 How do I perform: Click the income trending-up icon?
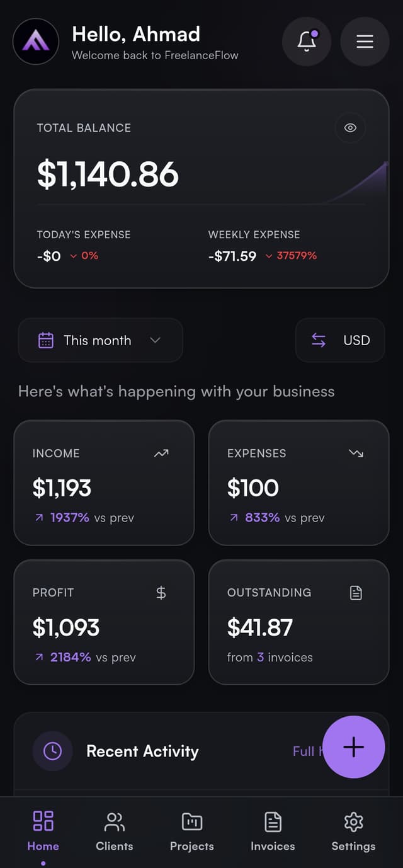(161, 453)
